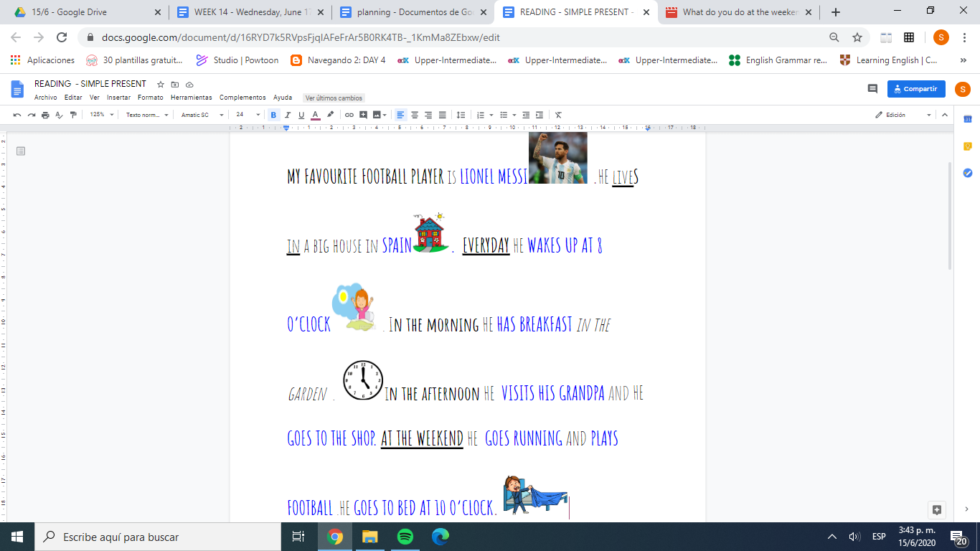Collapse the menus with the up chevron
The image size is (980, 551).
(945, 115)
